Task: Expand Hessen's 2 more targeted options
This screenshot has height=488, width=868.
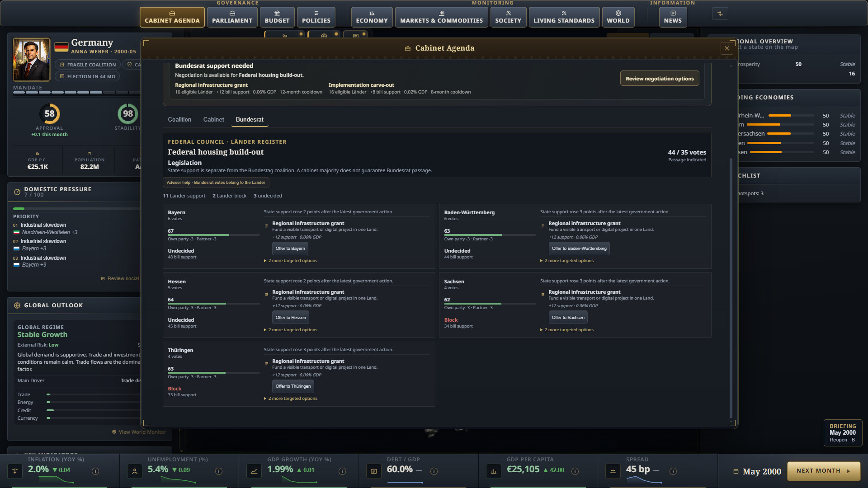Action: 291,330
